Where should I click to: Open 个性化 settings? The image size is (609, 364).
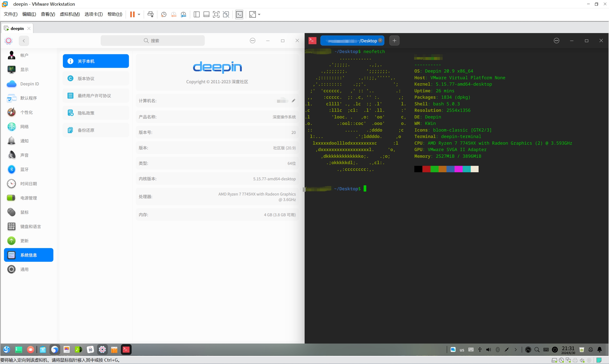pyautogui.click(x=29, y=112)
